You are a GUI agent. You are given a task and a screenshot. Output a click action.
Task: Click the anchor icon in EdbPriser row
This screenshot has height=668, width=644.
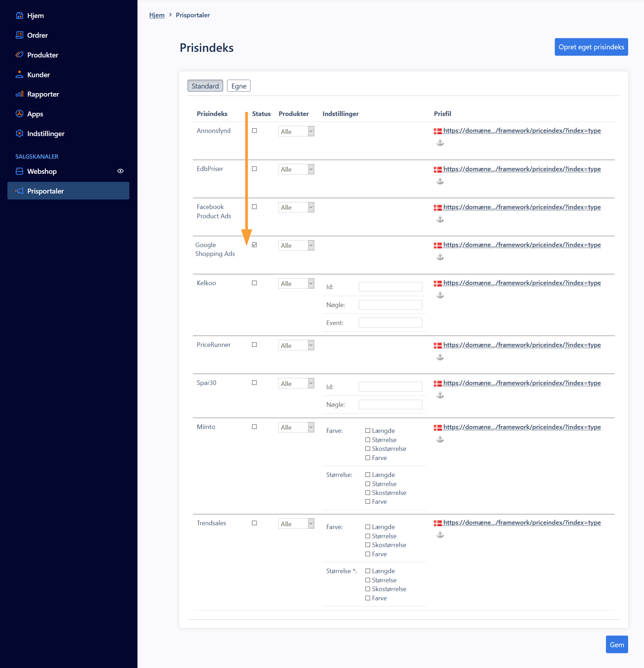[x=440, y=181]
